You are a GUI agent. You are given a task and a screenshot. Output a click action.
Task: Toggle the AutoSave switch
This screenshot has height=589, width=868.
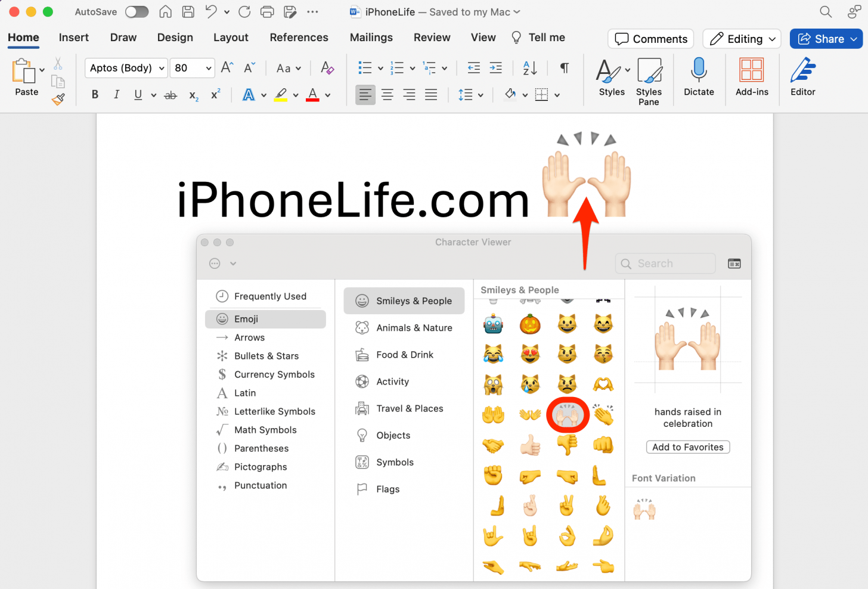[x=137, y=12]
